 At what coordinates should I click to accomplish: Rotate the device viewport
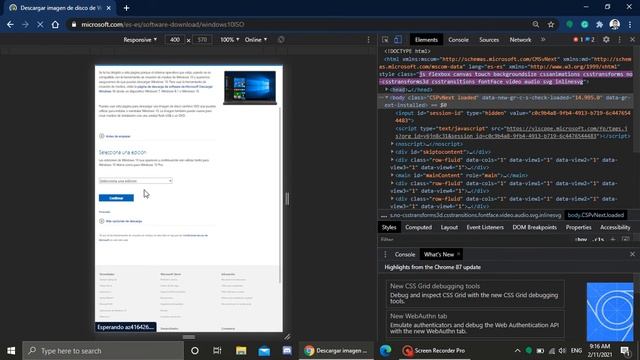(x=281, y=40)
